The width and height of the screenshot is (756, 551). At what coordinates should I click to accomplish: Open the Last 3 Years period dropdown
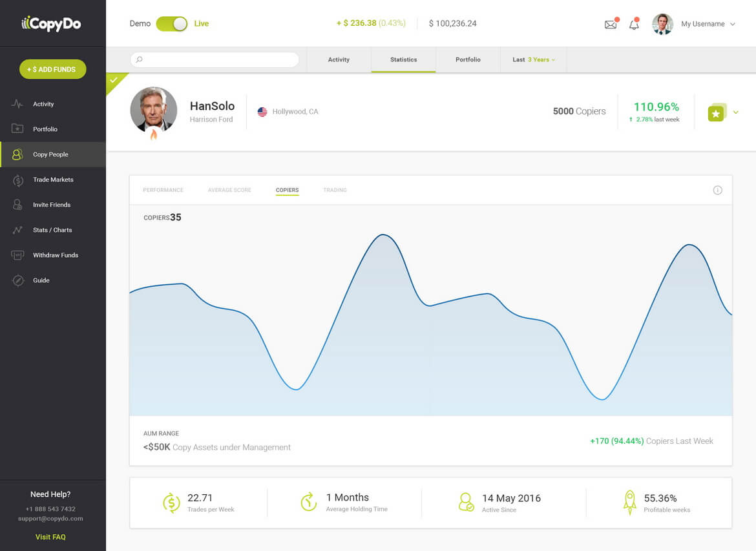point(534,60)
